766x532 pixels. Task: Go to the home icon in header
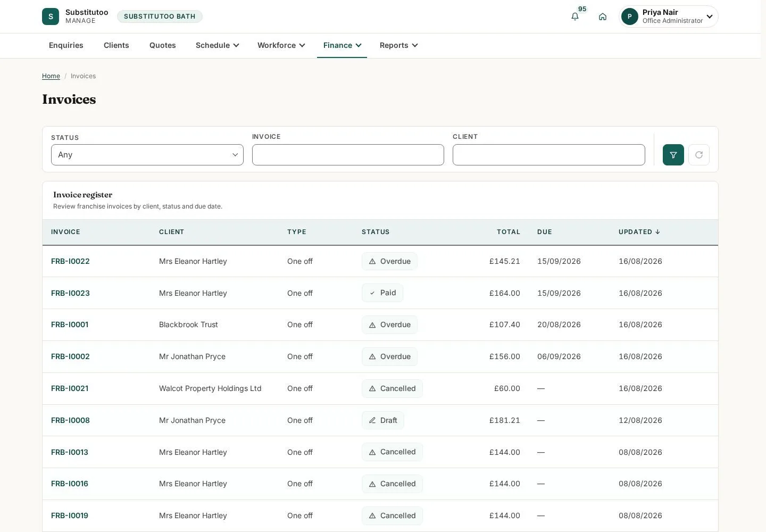pos(603,16)
